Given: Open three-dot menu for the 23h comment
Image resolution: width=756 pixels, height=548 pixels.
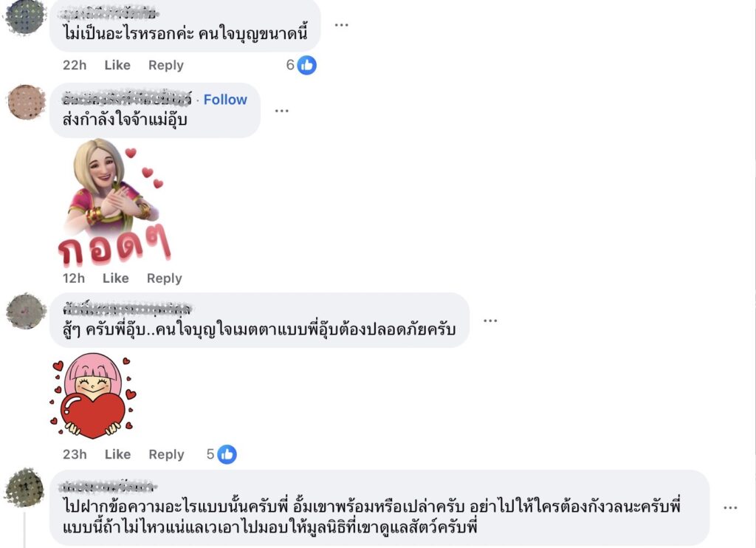Looking at the screenshot, I should click(x=490, y=321).
